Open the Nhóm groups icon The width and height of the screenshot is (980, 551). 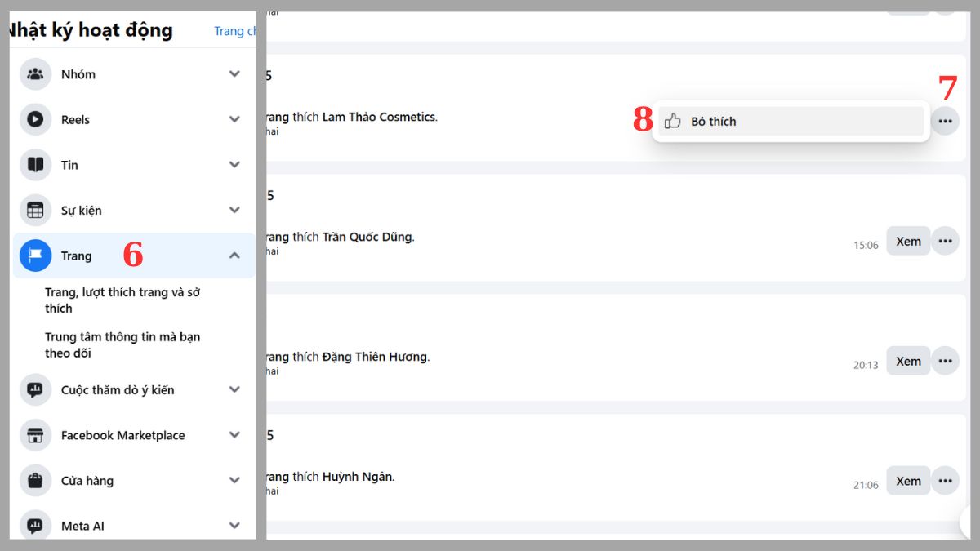35,74
